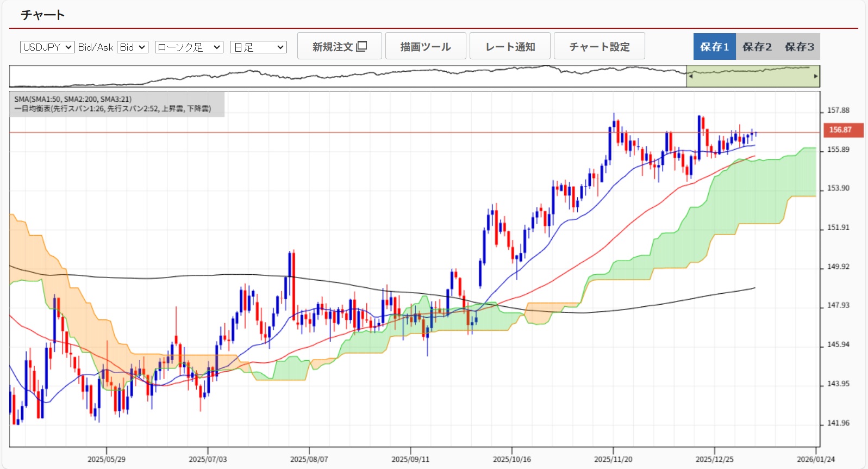Click the unselected white area of the overview navigator

pos(348,77)
